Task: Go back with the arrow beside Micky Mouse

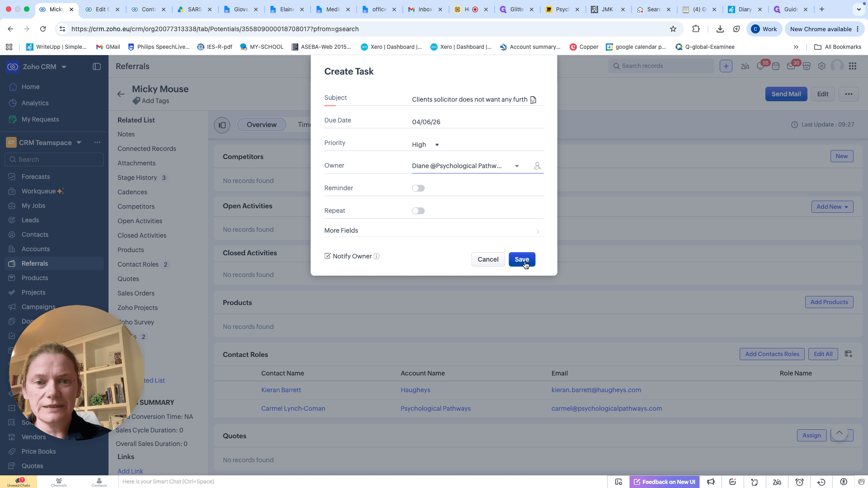Action: pyautogui.click(x=121, y=94)
